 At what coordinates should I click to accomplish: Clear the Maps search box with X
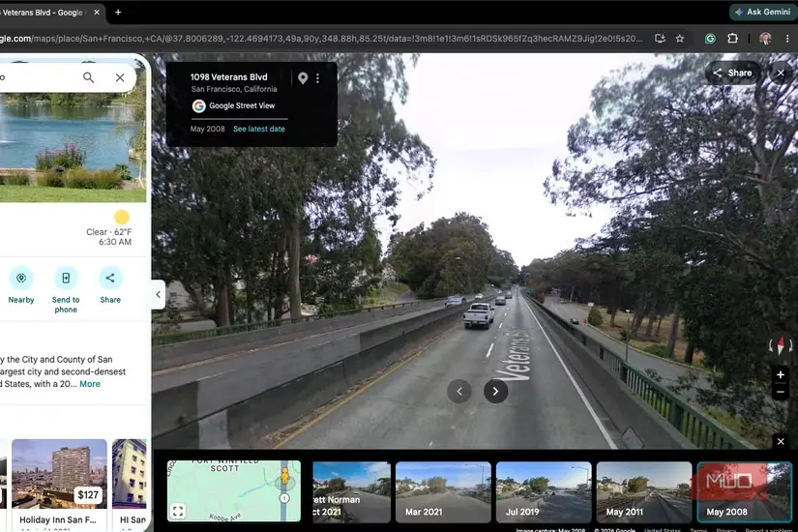(120, 77)
